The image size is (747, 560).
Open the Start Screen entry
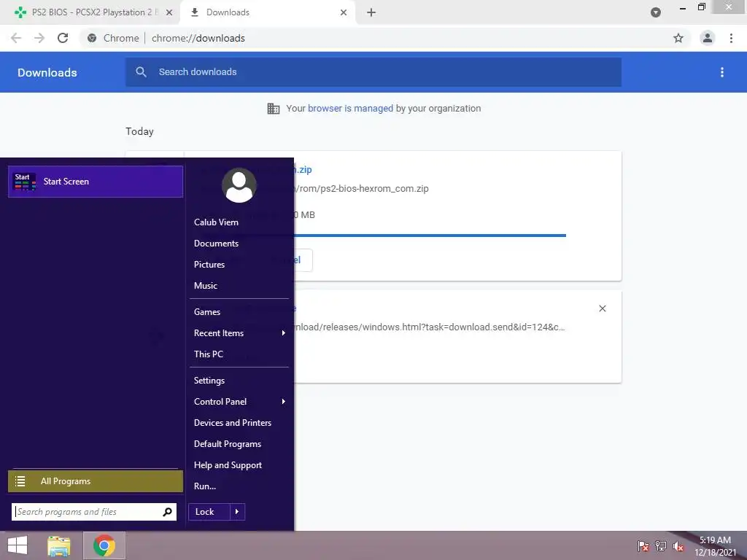96,182
